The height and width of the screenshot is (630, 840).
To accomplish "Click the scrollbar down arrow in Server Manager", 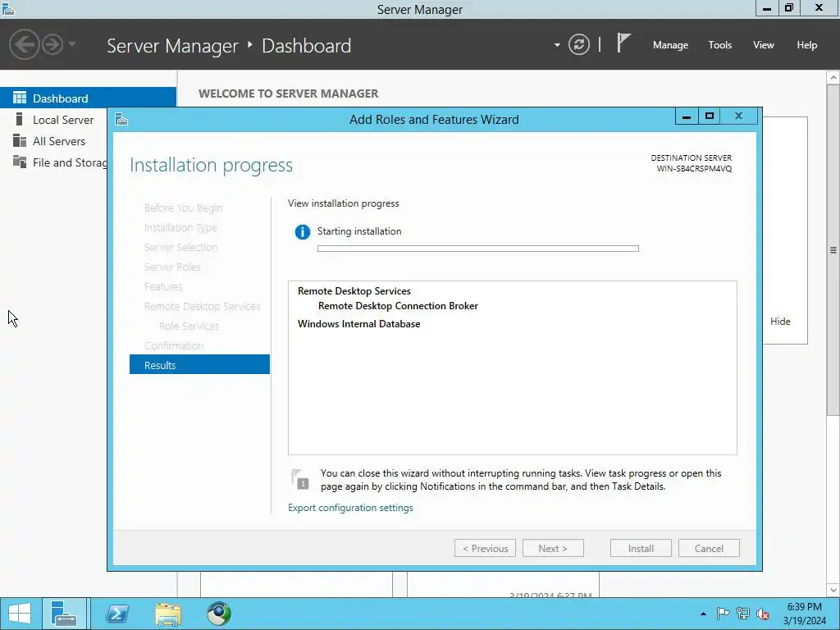I will pyautogui.click(x=833, y=591).
